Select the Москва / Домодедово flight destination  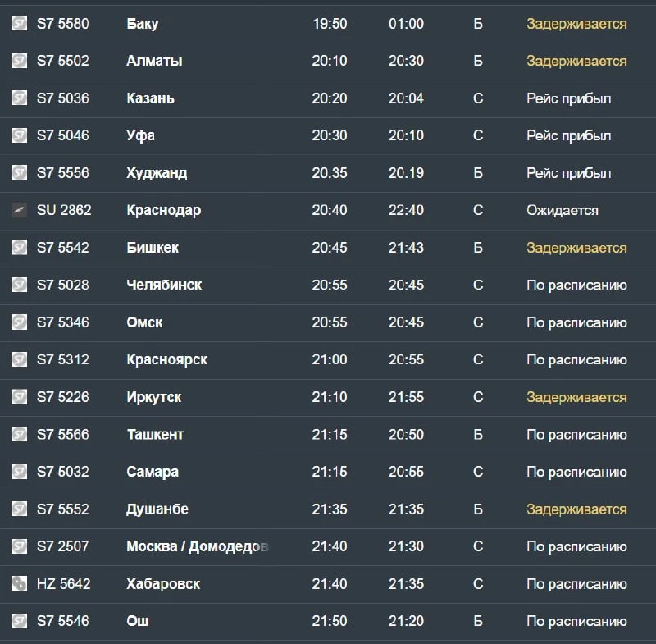pos(198,546)
